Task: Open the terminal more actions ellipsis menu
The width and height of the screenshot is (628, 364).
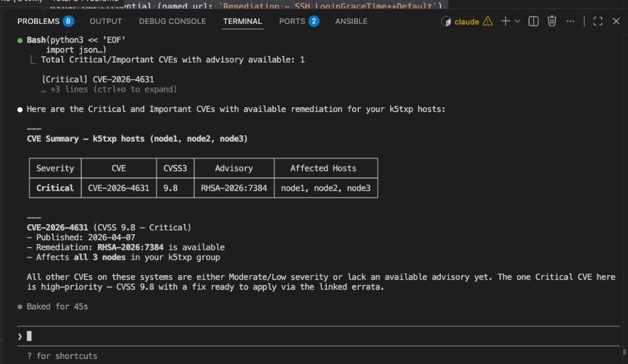Action: coord(570,21)
